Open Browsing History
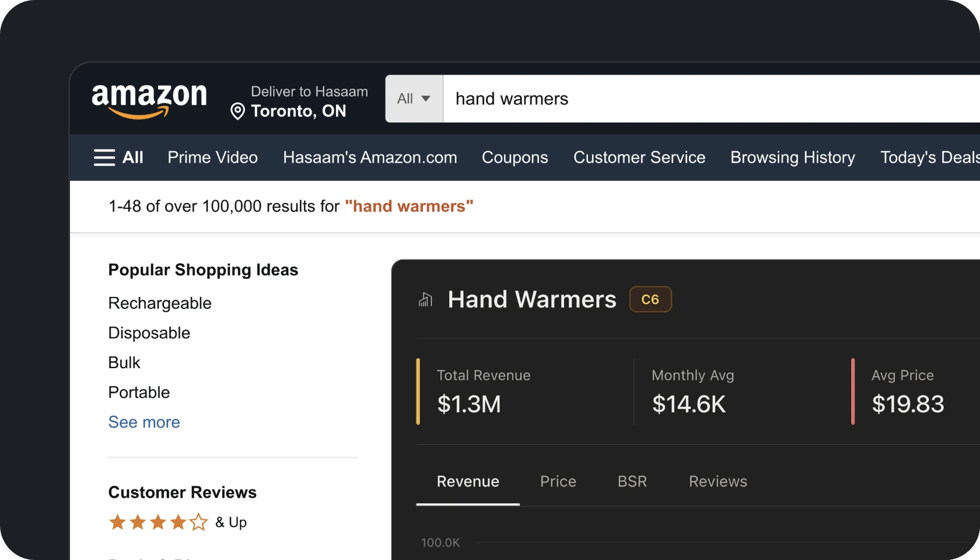 [x=793, y=157]
